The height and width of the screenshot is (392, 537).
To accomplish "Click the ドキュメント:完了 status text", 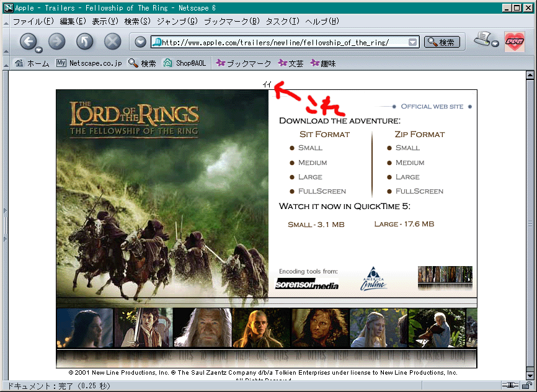I will pyautogui.click(x=59, y=386).
